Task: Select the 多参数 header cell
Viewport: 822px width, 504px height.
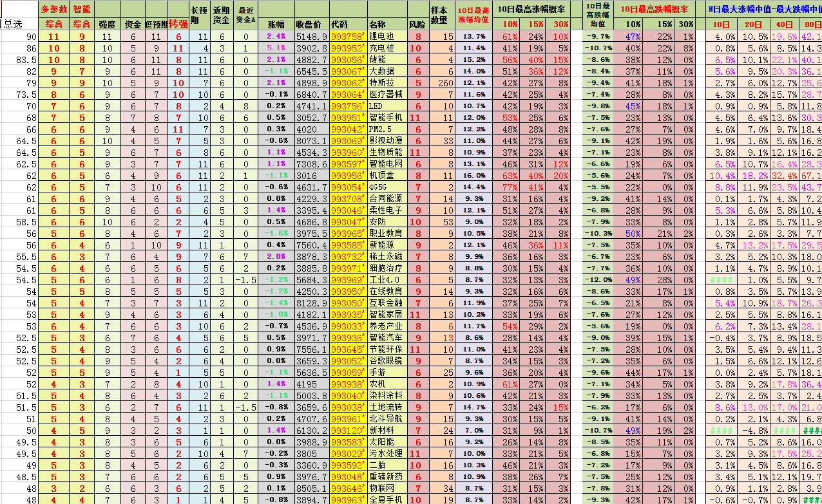Action: click(53, 9)
